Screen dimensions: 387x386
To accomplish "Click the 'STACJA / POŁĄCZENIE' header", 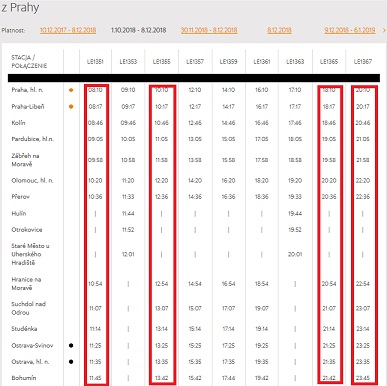I will pos(29,62).
